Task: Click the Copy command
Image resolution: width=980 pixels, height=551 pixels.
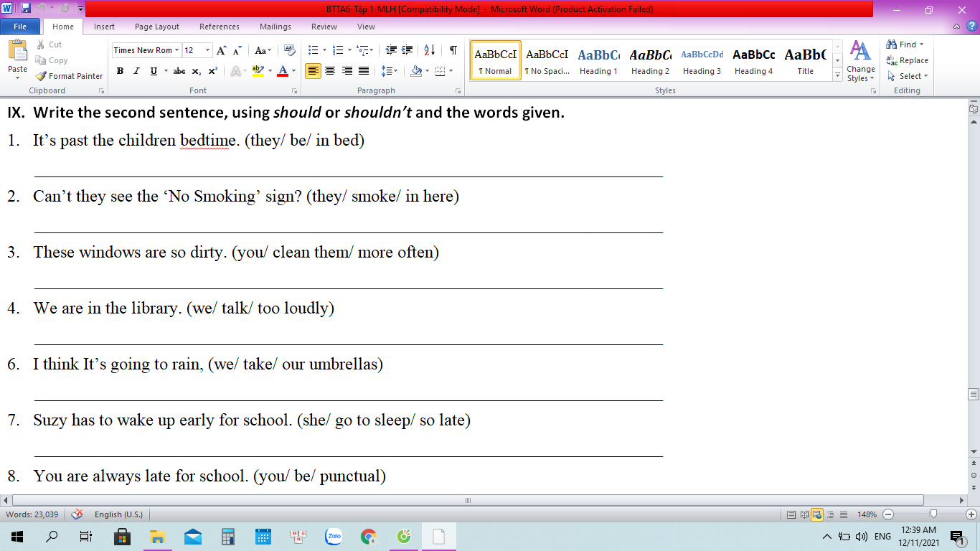Action: click(52, 60)
